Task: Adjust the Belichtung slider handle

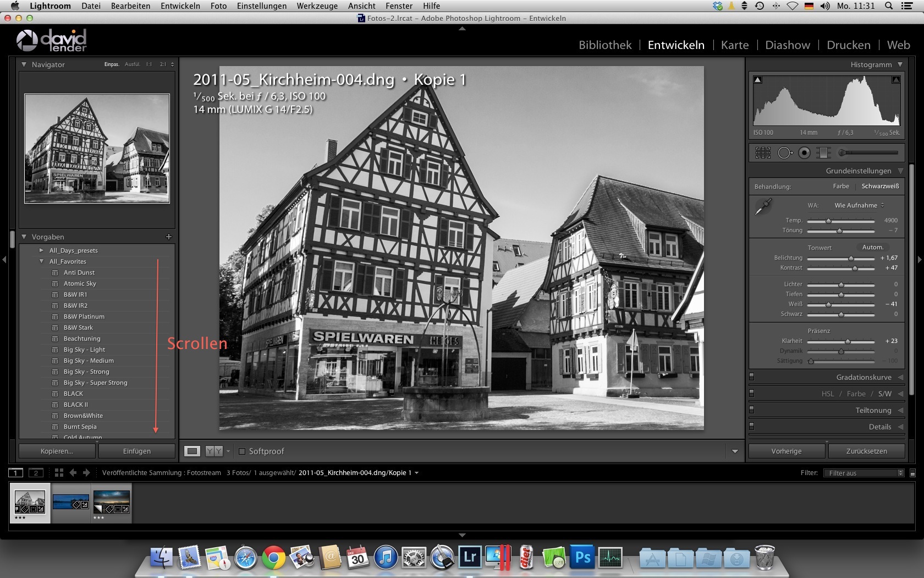Action: point(851,258)
